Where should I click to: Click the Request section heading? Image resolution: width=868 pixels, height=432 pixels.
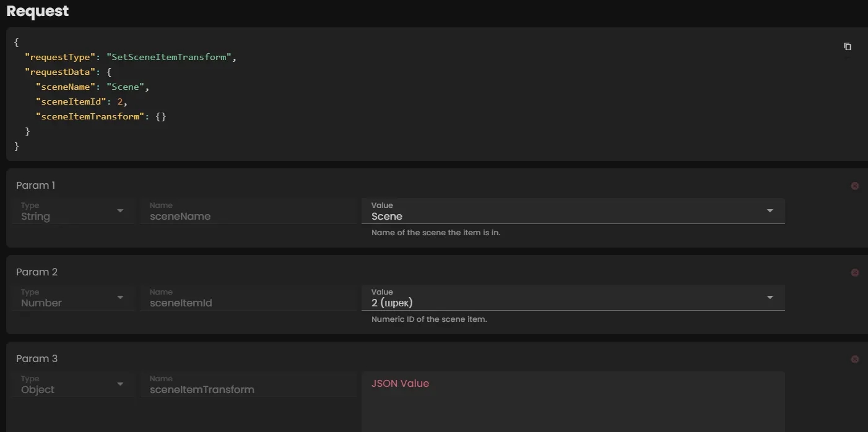pyautogui.click(x=38, y=11)
